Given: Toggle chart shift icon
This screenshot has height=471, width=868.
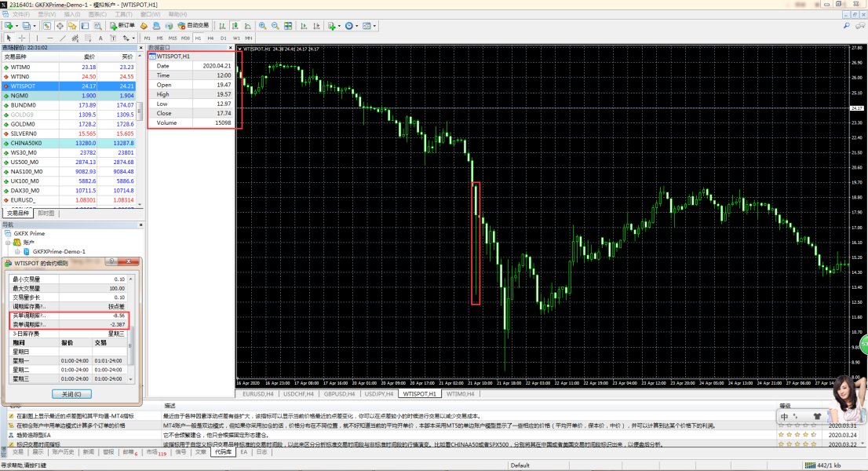Looking at the screenshot, I should pos(316,25).
